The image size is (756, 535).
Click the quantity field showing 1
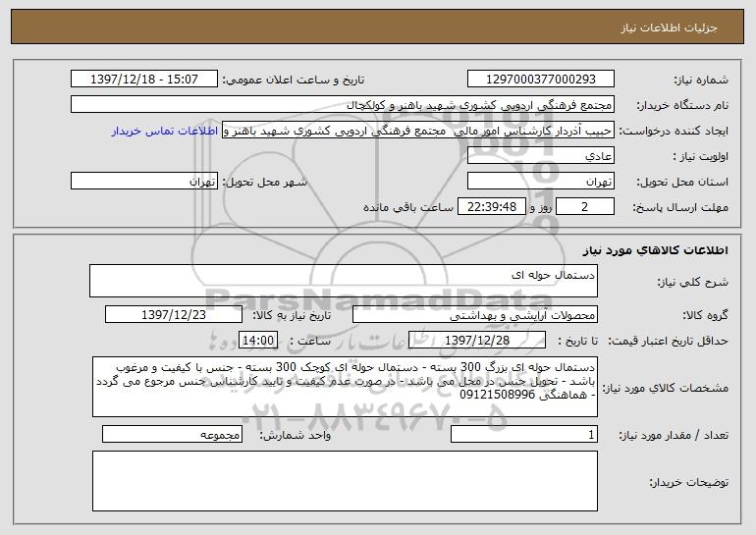524,434
